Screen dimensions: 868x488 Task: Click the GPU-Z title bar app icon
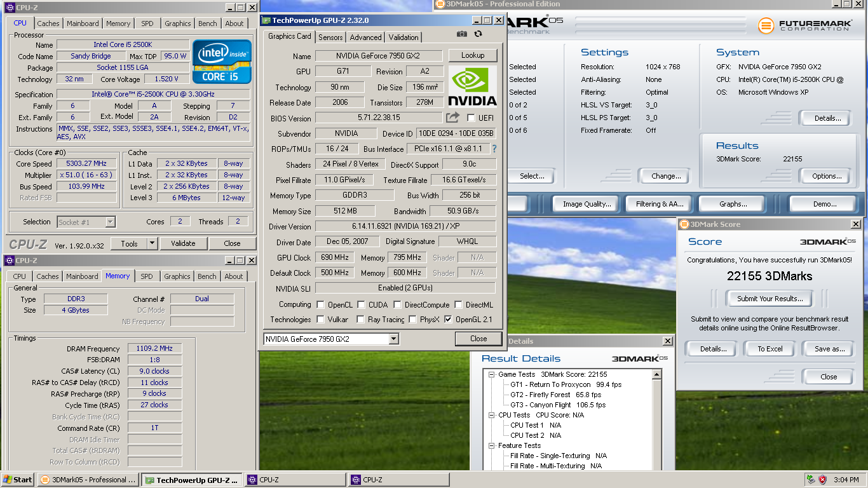click(x=266, y=20)
